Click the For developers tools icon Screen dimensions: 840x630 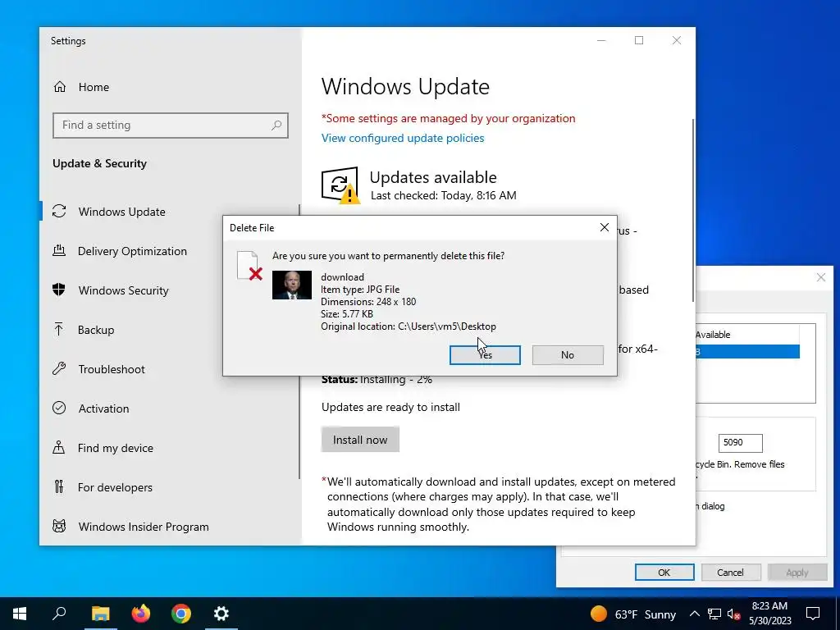(x=59, y=486)
